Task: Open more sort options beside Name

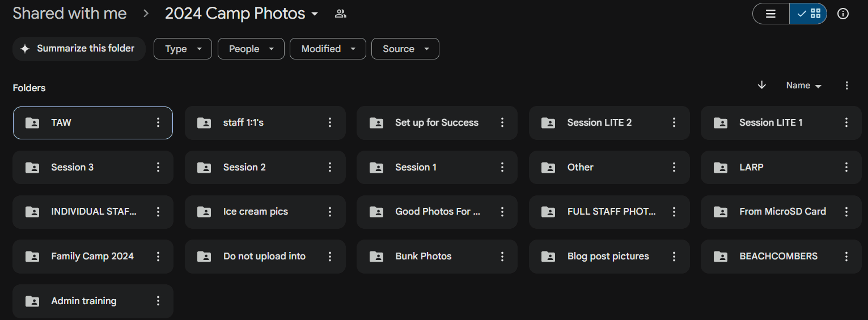Action: click(x=846, y=86)
